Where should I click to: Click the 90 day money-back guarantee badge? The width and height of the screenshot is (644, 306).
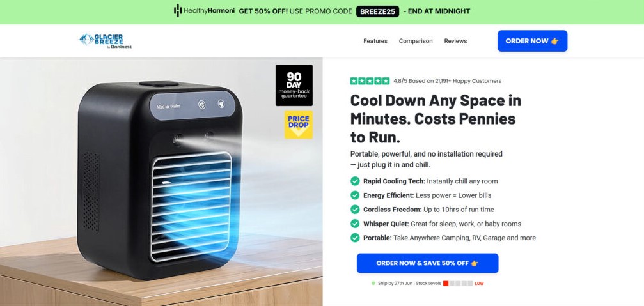pos(294,85)
